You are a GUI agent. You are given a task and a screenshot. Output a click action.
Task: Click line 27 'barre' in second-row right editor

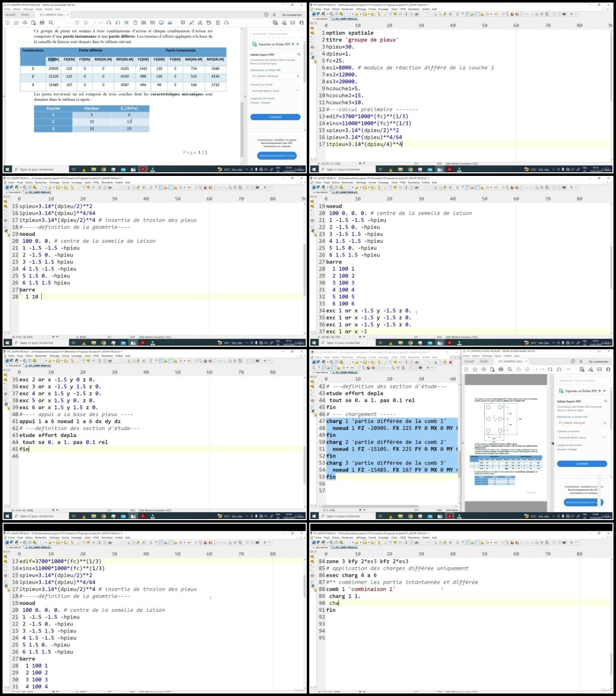334,262
